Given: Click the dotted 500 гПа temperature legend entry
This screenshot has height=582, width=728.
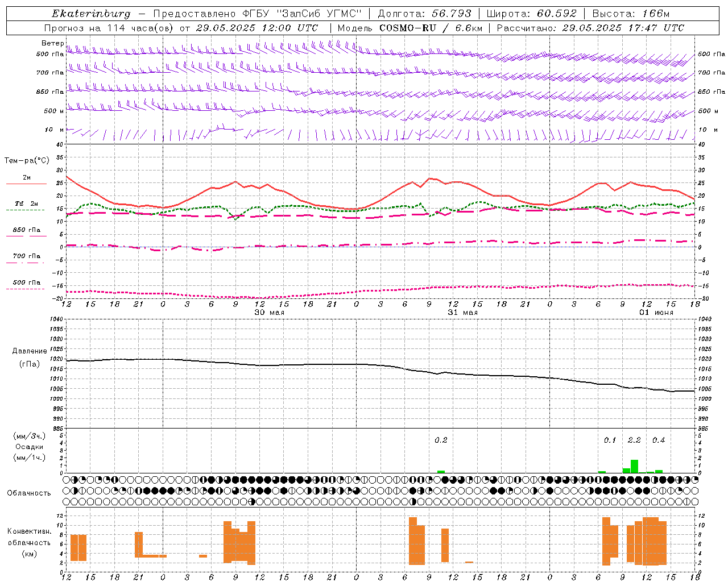Looking at the screenshot, I should (26, 282).
